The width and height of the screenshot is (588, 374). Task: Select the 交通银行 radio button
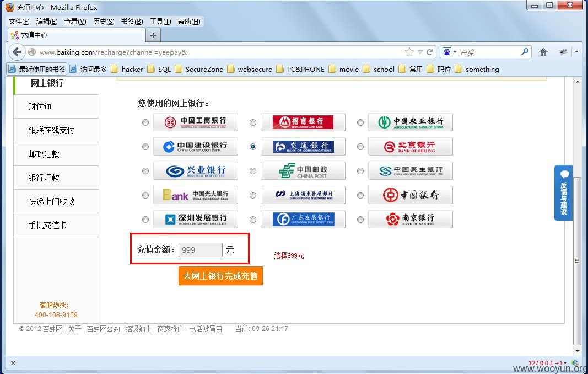[253, 147]
